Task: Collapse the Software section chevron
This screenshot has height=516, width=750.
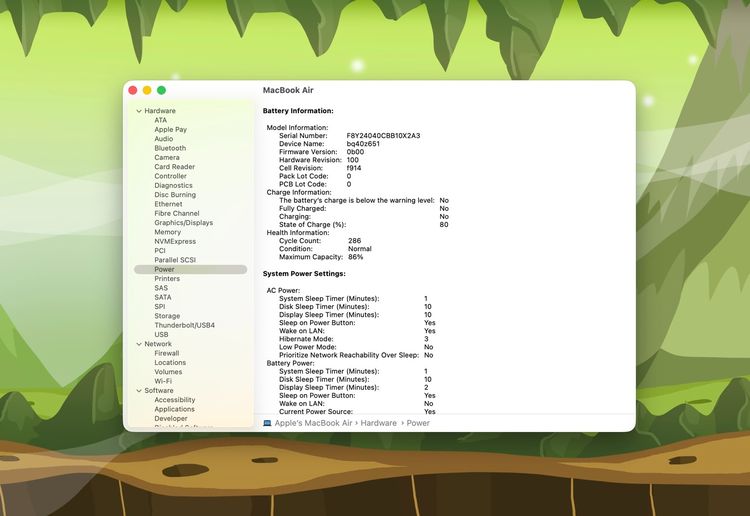Action: tap(138, 391)
